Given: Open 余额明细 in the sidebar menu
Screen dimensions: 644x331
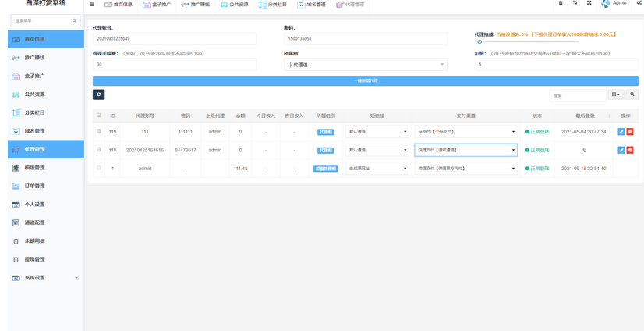Looking at the screenshot, I should (x=46, y=241).
